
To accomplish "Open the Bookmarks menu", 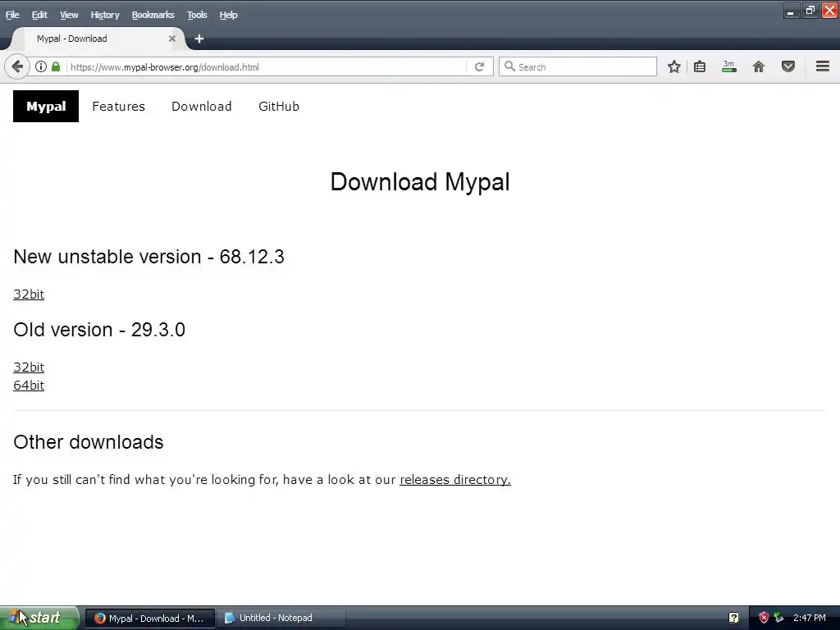I will point(153,15).
